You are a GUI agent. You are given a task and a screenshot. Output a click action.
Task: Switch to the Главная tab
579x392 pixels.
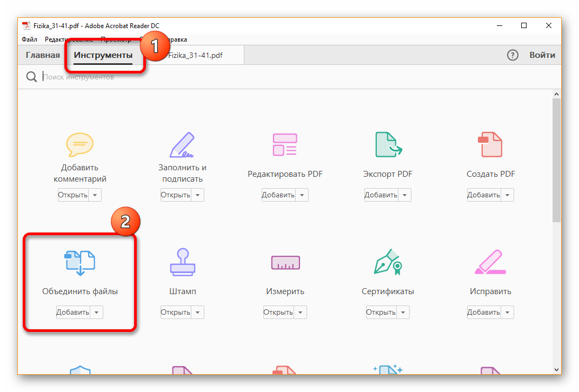click(x=43, y=55)
